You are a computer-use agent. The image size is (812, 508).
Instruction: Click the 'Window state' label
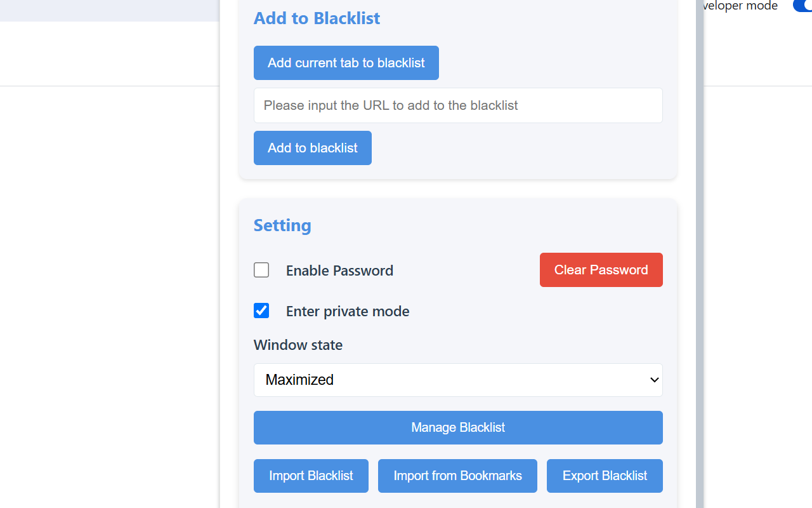click(x=298, y=345)
